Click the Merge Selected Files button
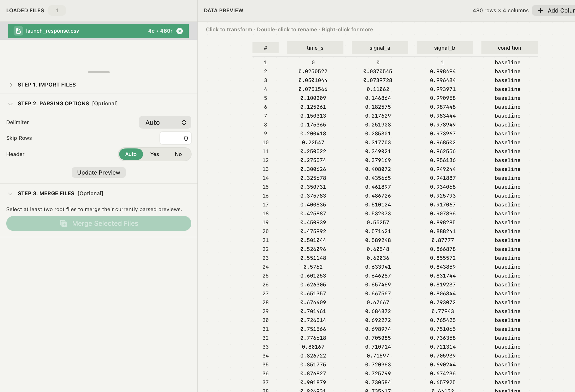The image size is (575, 392). point(99,223)
